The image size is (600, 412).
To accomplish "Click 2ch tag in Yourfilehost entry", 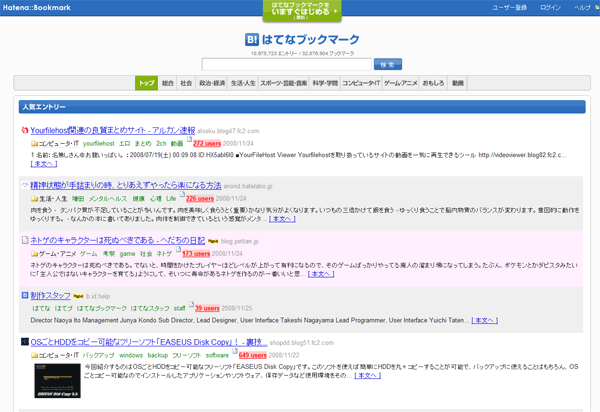I will coord(161,144).
